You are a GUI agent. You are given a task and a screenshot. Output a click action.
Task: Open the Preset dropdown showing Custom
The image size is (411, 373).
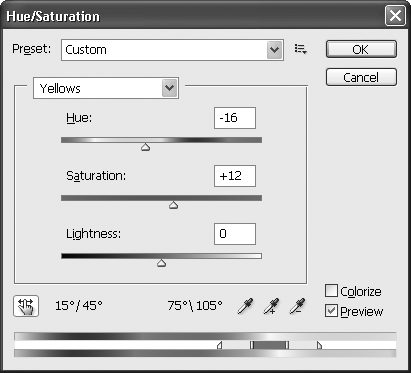tap(172, 50)
